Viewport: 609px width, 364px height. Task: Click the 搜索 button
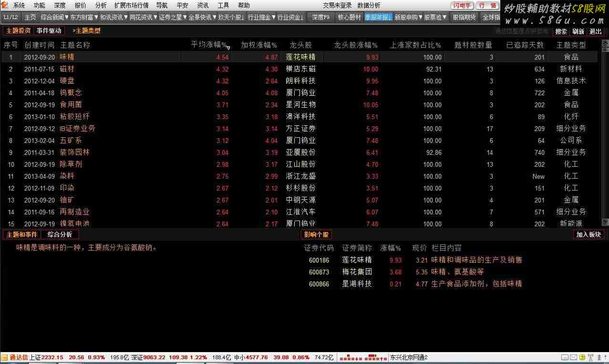click(x=561, y=31)
